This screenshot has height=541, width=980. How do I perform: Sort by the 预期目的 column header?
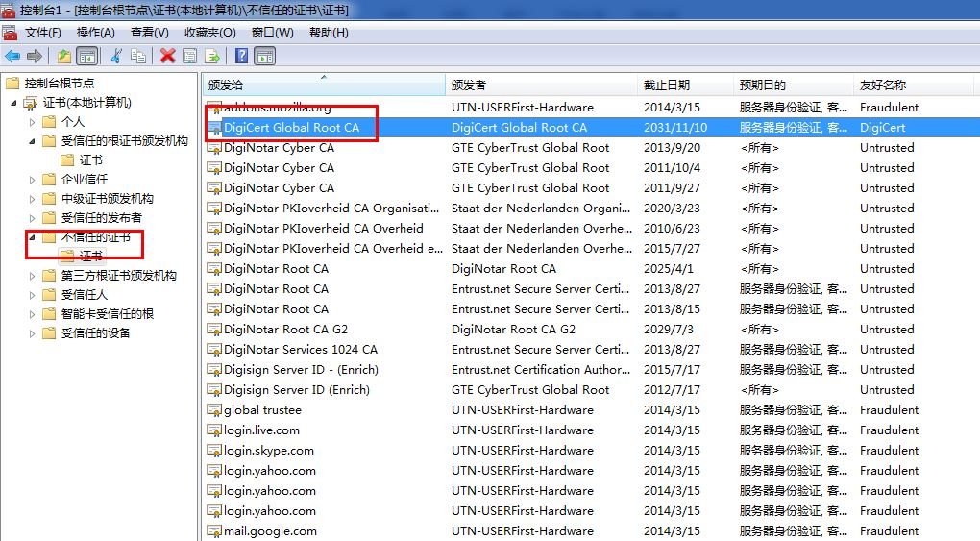794,86
